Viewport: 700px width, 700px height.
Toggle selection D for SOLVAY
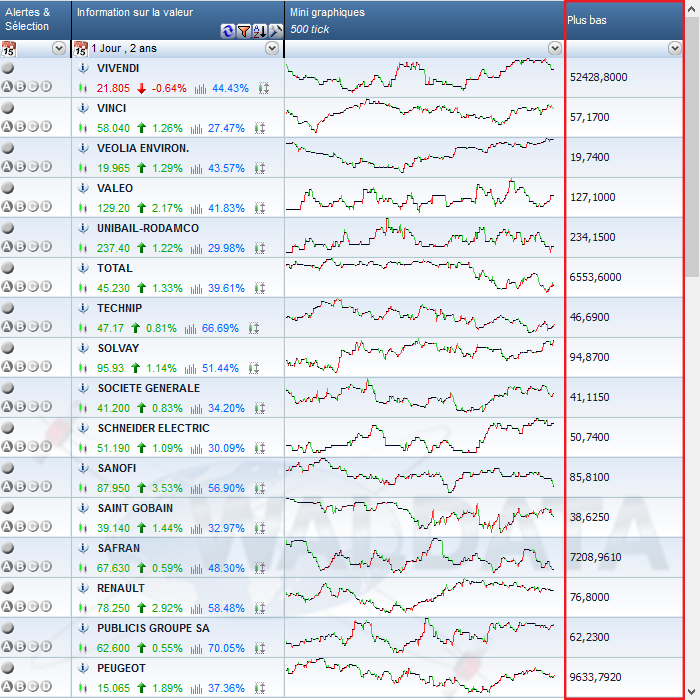coord(46,366)
